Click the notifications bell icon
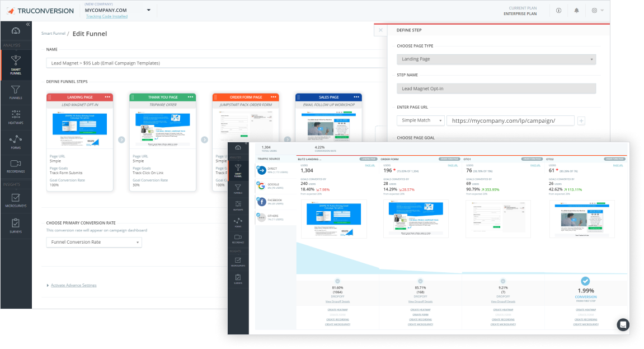The height and width of the screenshot is (349, 644). [x=576, y=11]
